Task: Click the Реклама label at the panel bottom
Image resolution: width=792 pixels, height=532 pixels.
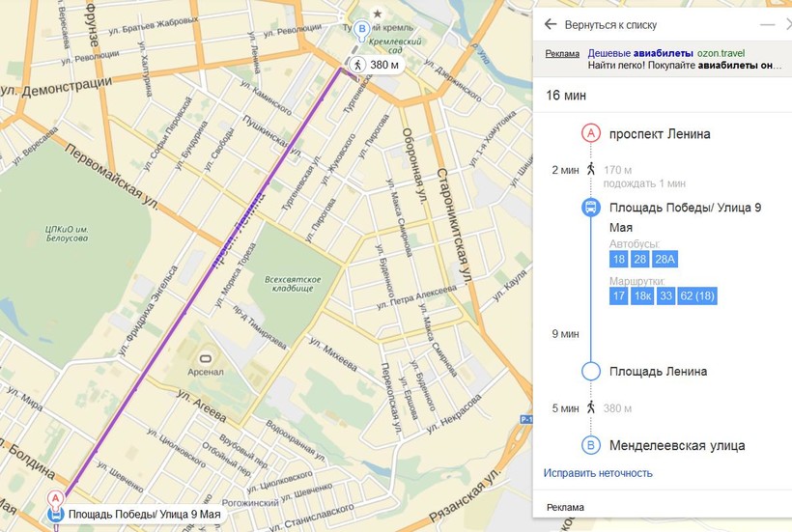Action: pyautogui.click(x=565, y=507)
